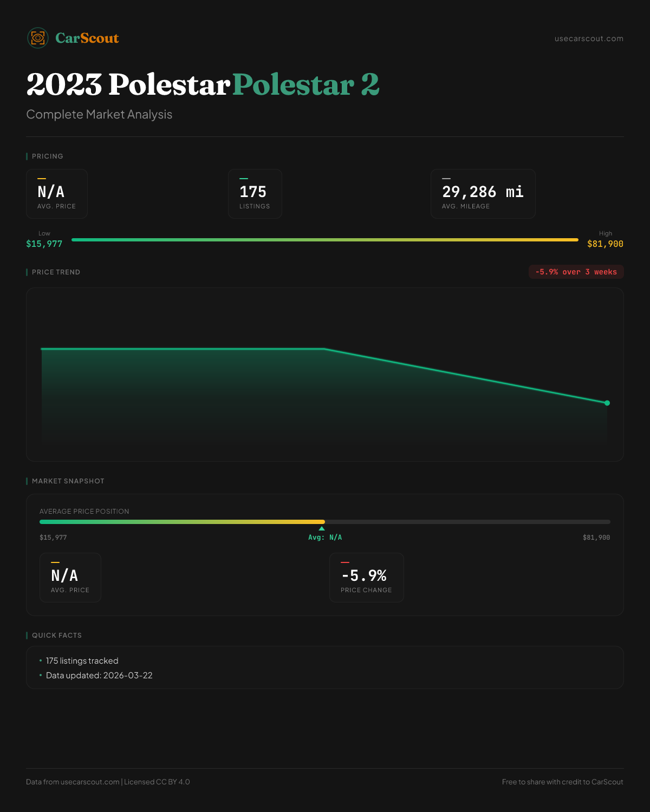
Task: Click the -5.9% over 3 weeks badge
Action: click(x=576, y=272)
